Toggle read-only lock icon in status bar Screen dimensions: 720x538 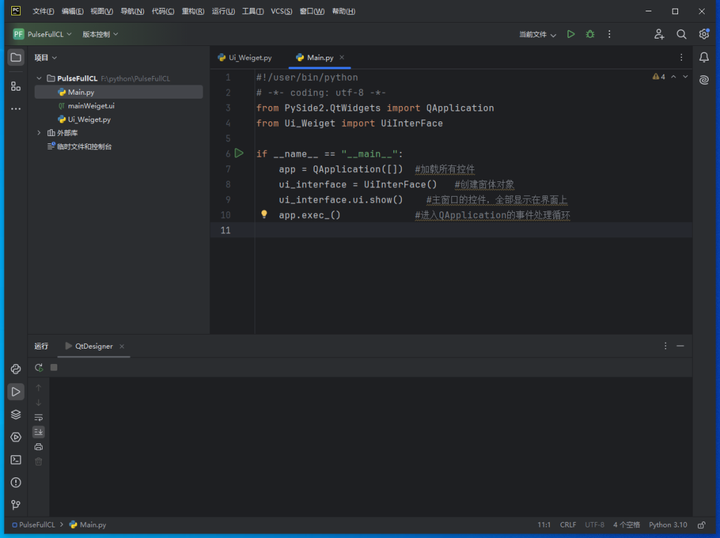701,525
